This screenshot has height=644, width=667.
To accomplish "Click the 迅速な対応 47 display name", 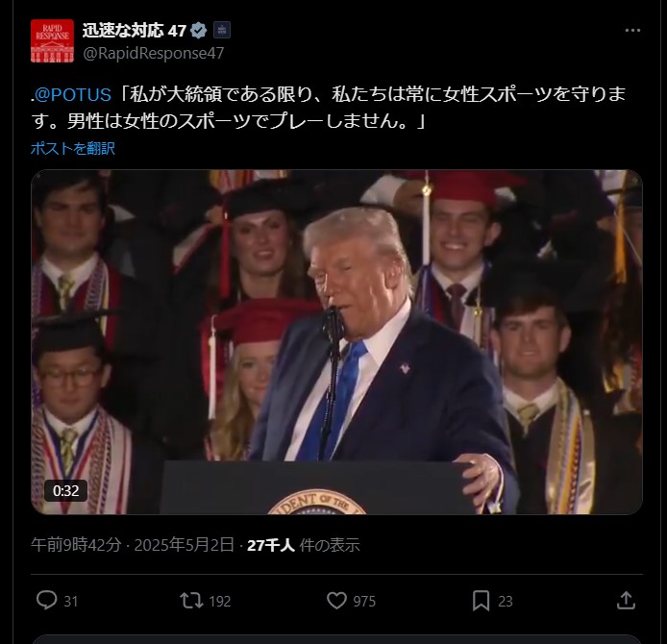I will point(135,30).
